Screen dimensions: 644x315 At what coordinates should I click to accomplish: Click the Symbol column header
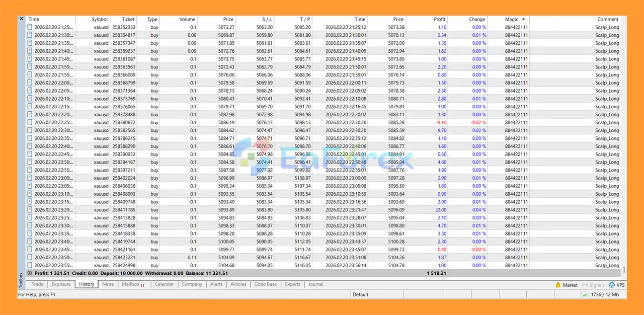(99, 19)
